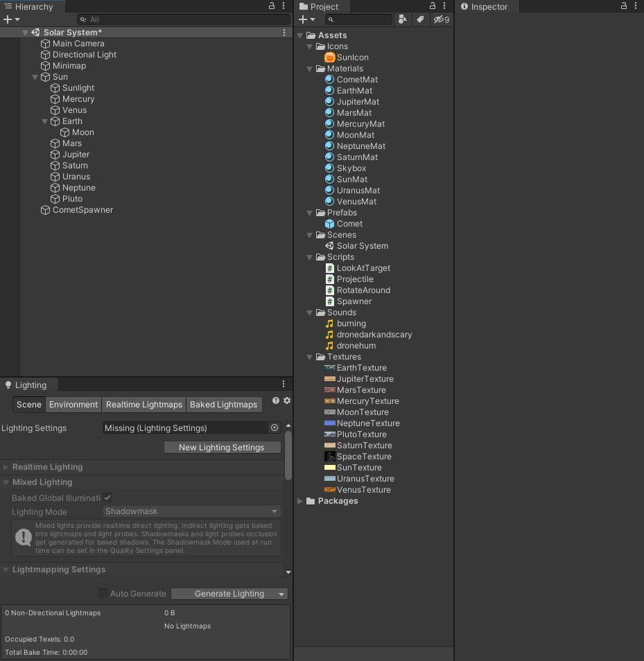Screen dimensions: 644x661
Task: Open Solar System scene options menu
Action: coord(284,33)
